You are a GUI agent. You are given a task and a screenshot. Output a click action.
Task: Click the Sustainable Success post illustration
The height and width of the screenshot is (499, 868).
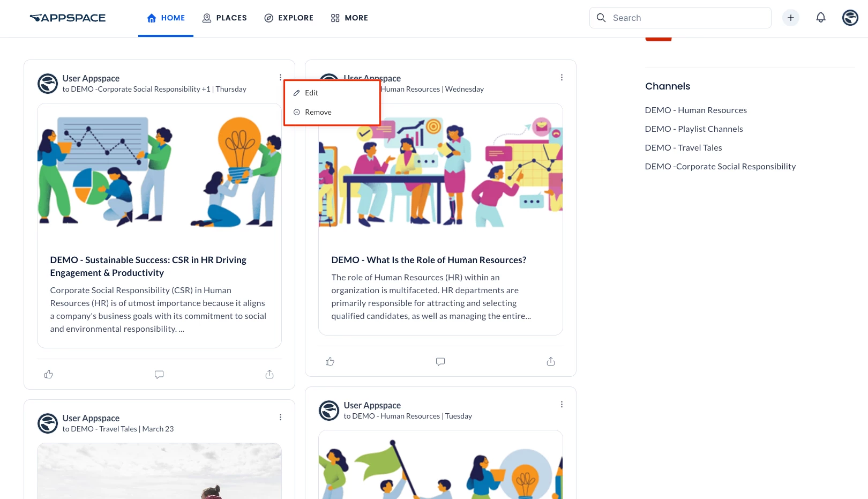159,172
